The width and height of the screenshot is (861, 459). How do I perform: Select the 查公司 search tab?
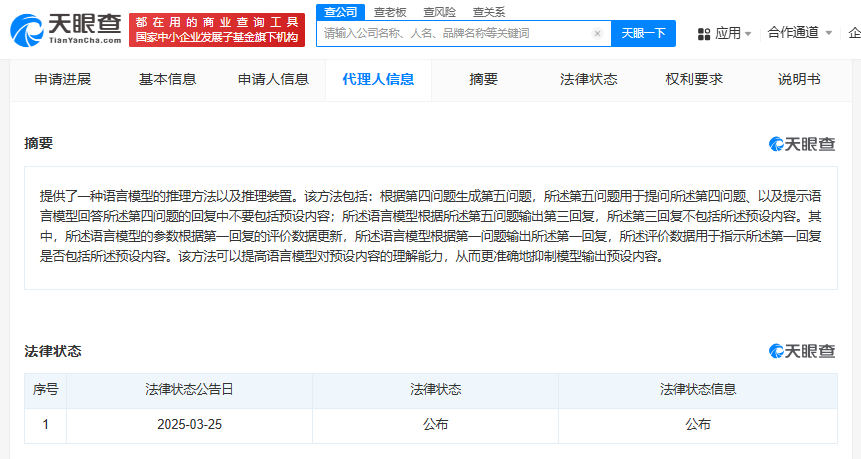pos(340,12)
